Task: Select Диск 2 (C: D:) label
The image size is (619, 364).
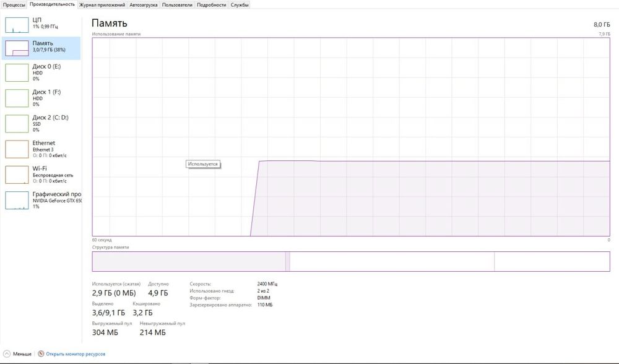Action: [50, 117]
